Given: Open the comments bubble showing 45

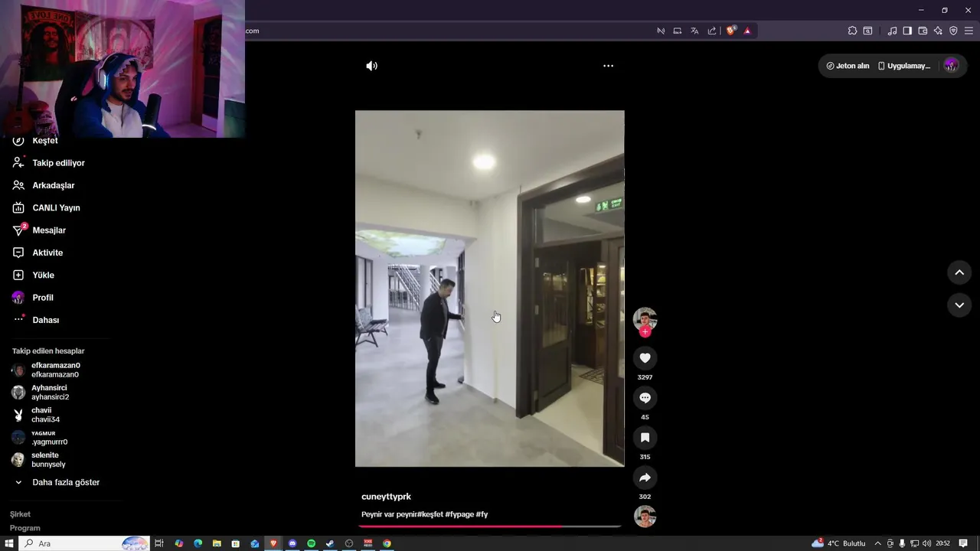Looking at the screenshot, I should pos(645,398).
